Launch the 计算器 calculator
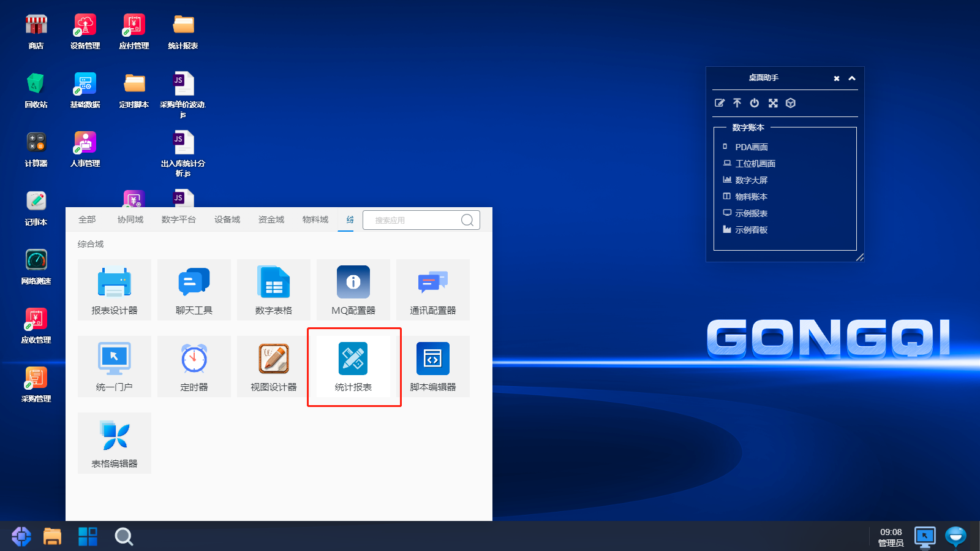 click(x=36, y=150)
